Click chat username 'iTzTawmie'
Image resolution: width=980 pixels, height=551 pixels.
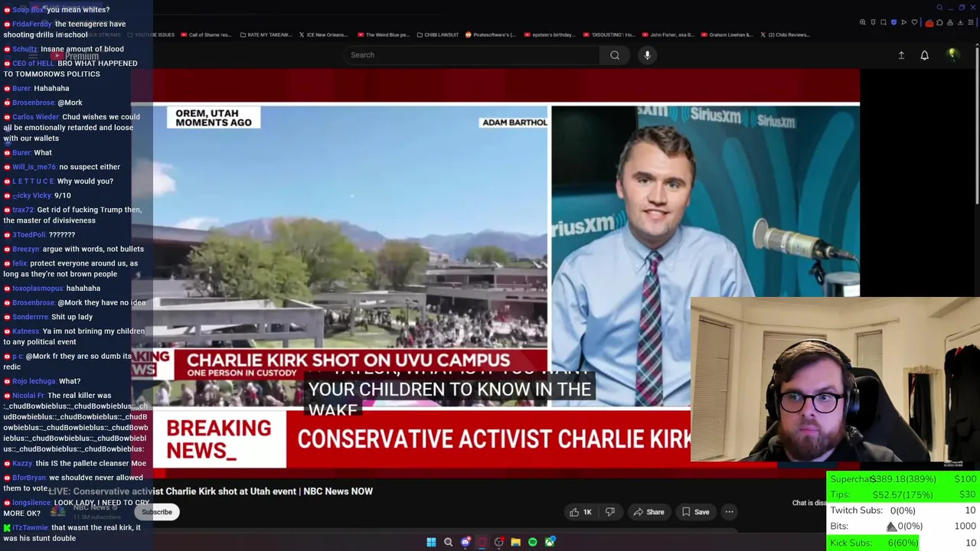coord(30,527)
